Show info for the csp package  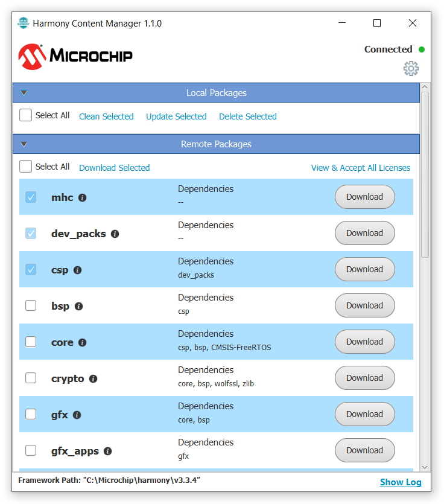[77, 270]
